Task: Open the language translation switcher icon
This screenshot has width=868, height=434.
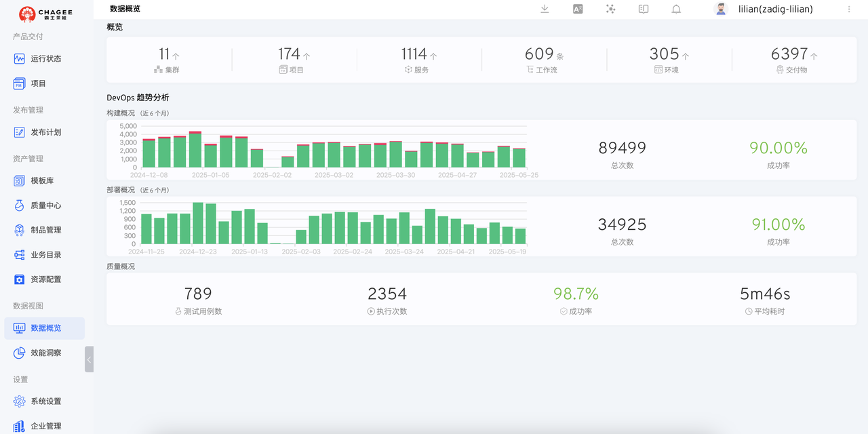Action: click(x=578, y=9)
